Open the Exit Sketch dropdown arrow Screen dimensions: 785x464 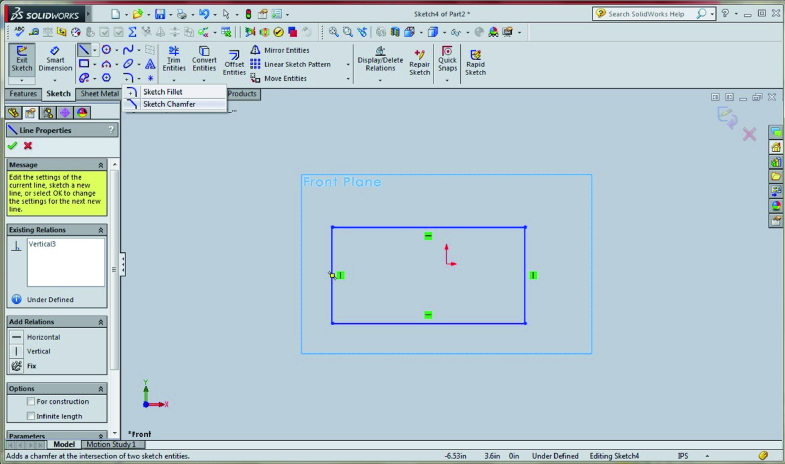pyautogui.click(x=22, y=80)
